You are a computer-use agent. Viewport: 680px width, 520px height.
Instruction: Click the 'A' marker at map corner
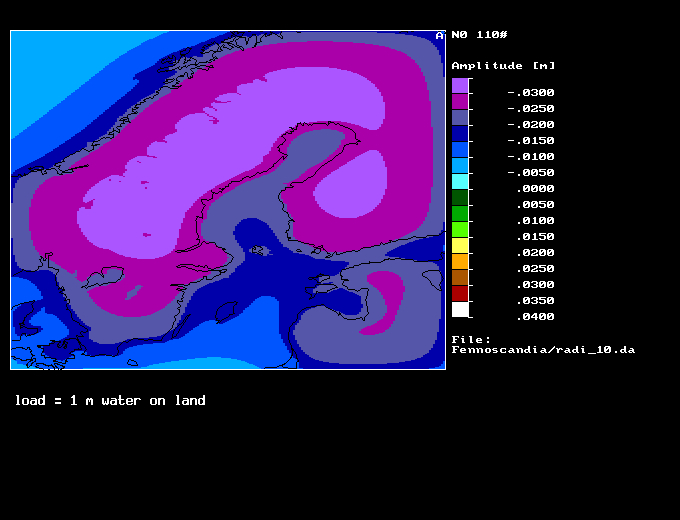click(439, 36)
